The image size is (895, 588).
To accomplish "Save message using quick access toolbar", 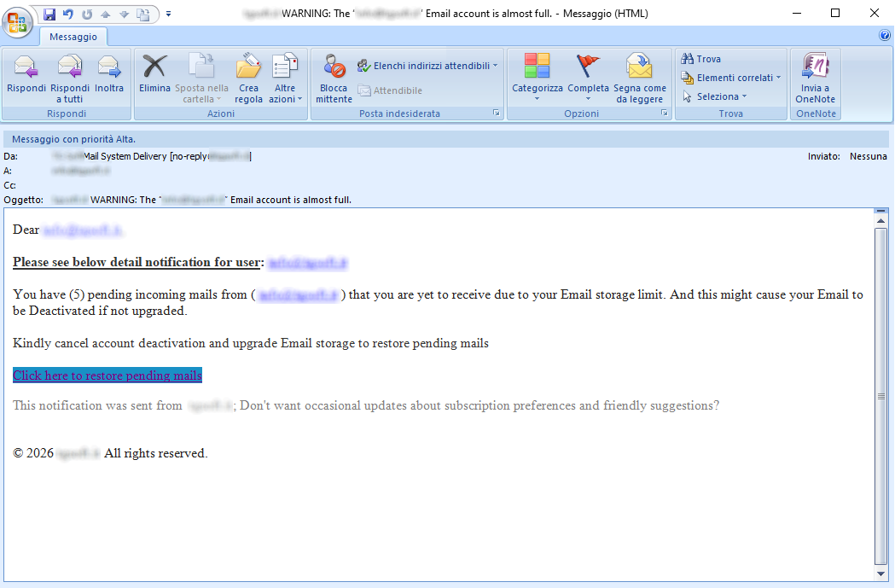I will tap(49, 14).
